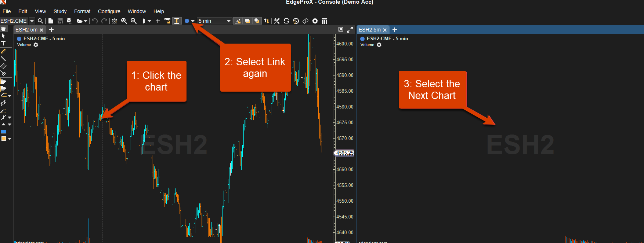The width and height of the screenshot is (644, 243).
Task: Switch to the right ESH2 5m tab
Action: 369,30
